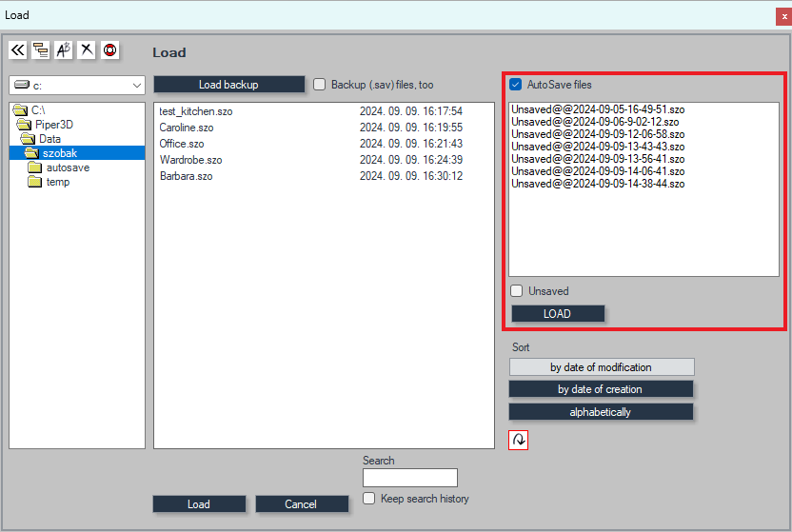Close the Load window
Viewport: 792px width, 532px height.
click(x=784, y=17)
